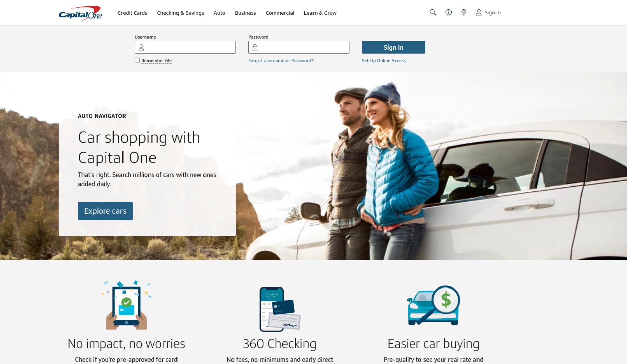Click the lock icon in Password field

[x=255, y=48]
